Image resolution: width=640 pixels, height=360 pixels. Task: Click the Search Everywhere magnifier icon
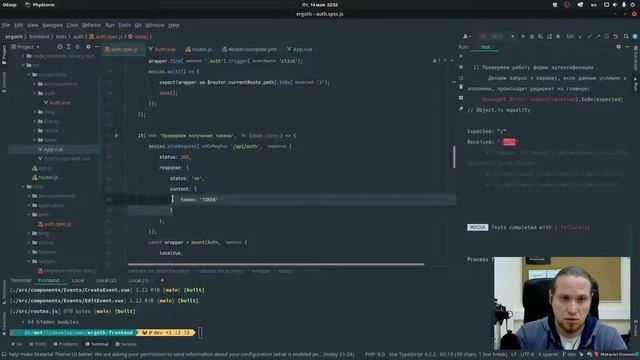[x=626, y=36]
